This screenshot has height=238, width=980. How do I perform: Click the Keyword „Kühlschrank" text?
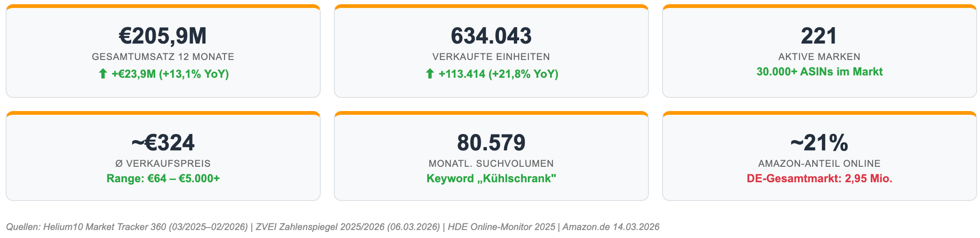tap(491, 178)
